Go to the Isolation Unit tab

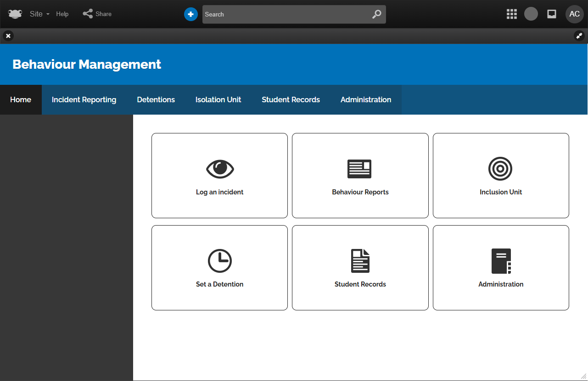[x=218, y=99]
